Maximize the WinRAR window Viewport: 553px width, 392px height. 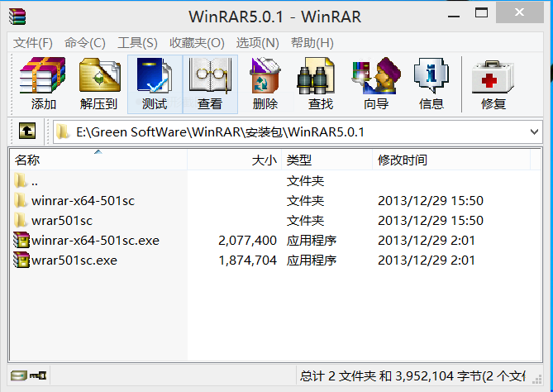click(481, 13)
